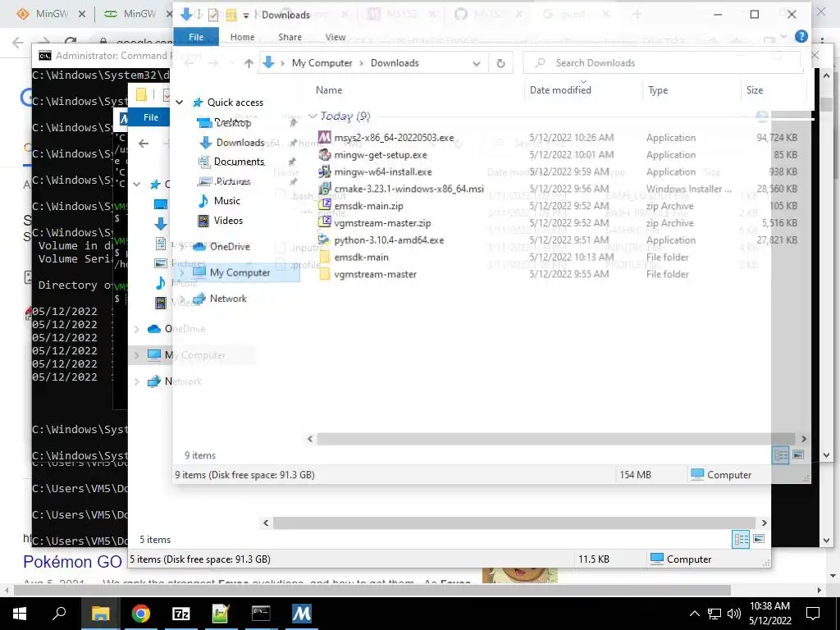Collapse the Today (9) file group

[313, 116]
